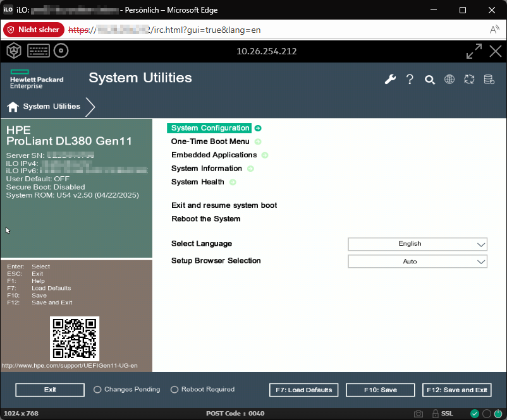This screenshot has height=420, width=507.
Task: Click the green checkmark status icon
Action: coord(475,414)
